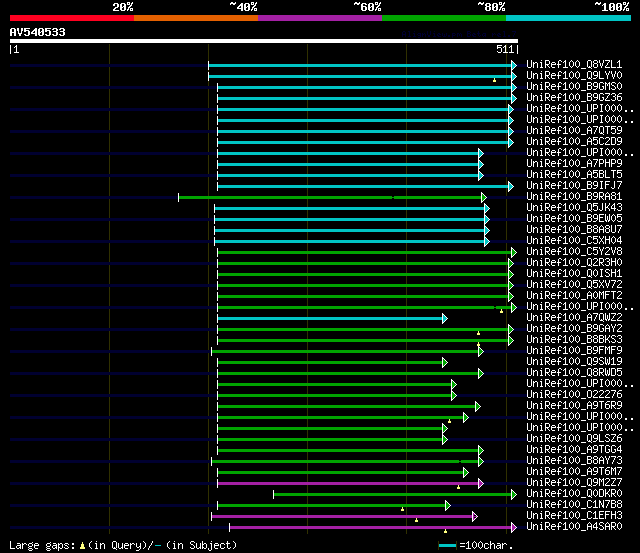This screenshot has height=553, width=640.
Task: Open the UniRef100_B9GMS0 hit label
Action: point(574,87)
